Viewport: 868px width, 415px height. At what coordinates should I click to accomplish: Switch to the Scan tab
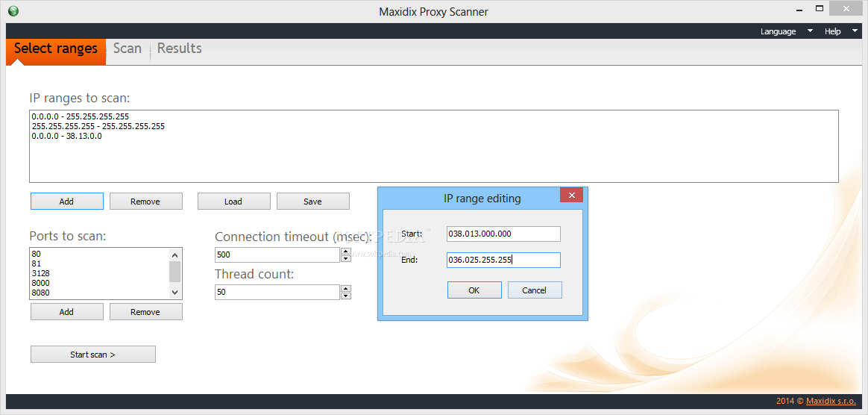128,49
